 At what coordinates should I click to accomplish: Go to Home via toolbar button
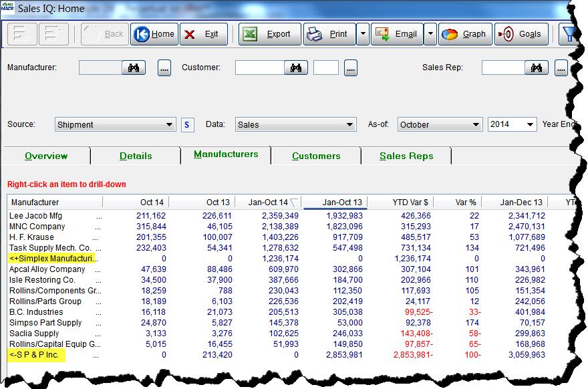[154, 34]
